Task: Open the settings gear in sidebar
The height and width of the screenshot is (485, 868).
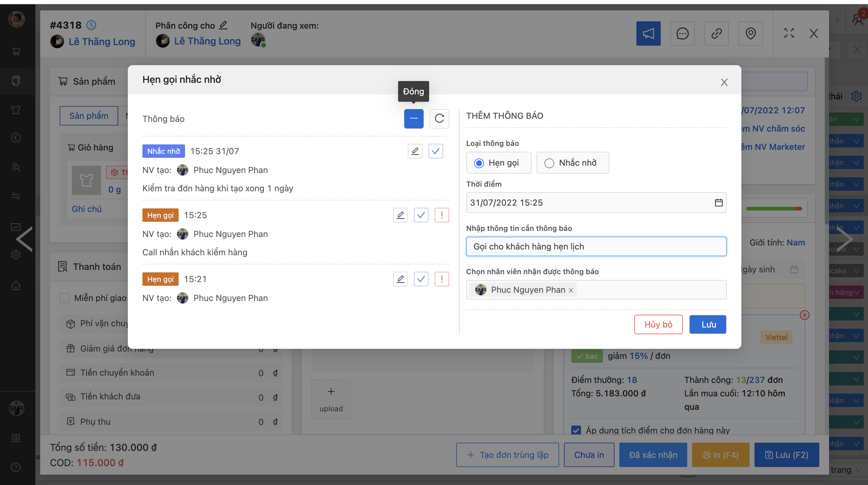Action: 16,255
